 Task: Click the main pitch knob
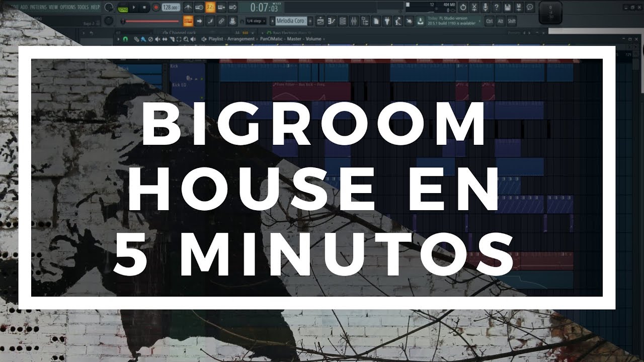point(109,21)
